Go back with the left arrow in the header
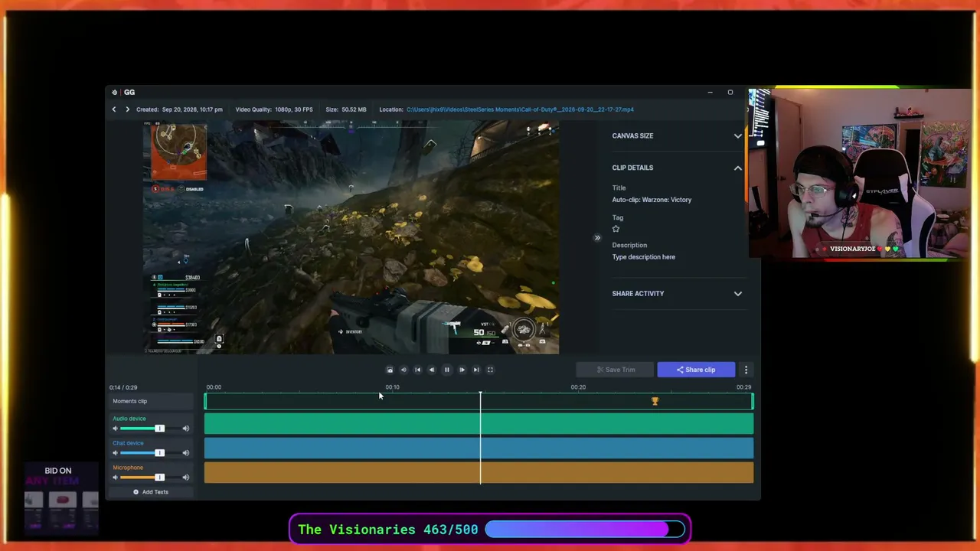Screen dimensions: 980x551 (114, 109)
